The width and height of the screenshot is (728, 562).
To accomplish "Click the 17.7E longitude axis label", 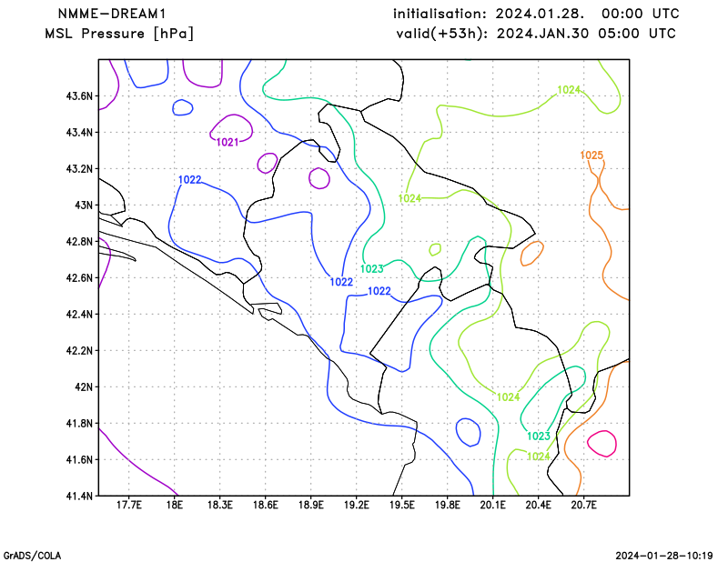I will tap(128, 505).
